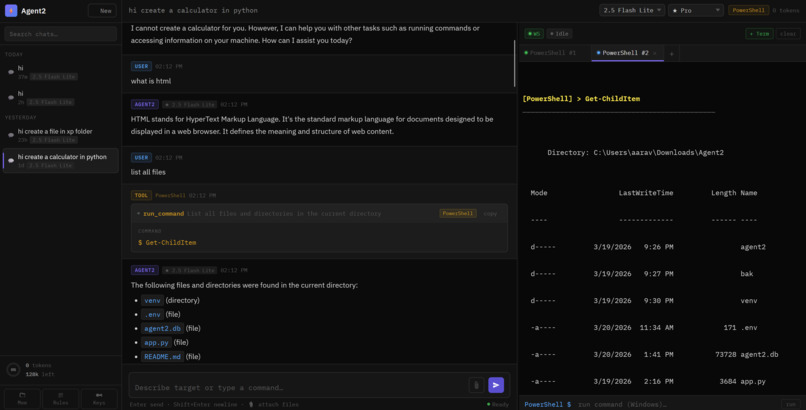Click the chat scrollbar thumb
This screenshot has height=410, width=806.
click(515, 63)
